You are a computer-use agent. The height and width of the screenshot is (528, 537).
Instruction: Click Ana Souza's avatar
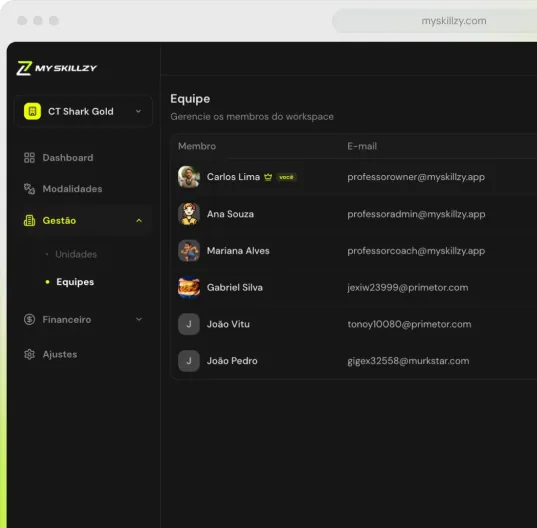coord(189,214)
